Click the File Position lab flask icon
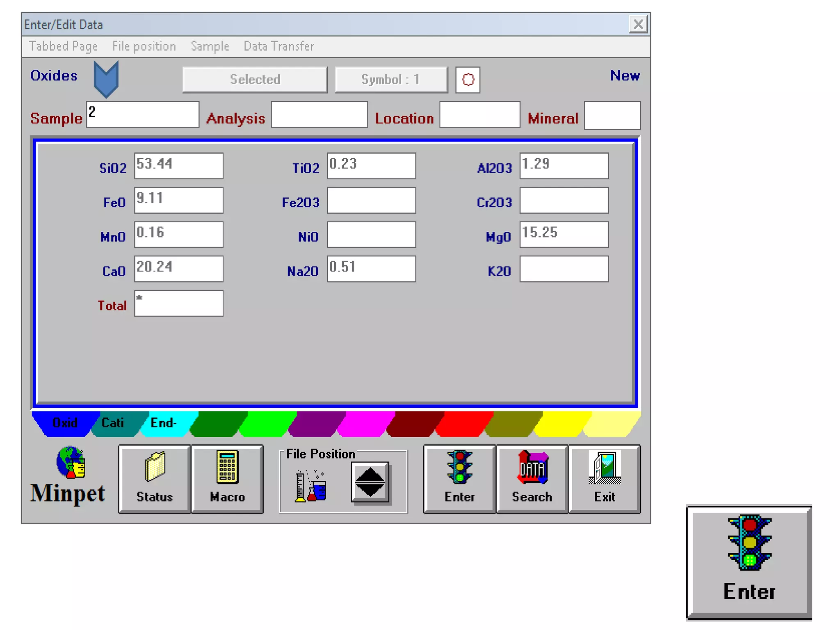 (310, 486)
